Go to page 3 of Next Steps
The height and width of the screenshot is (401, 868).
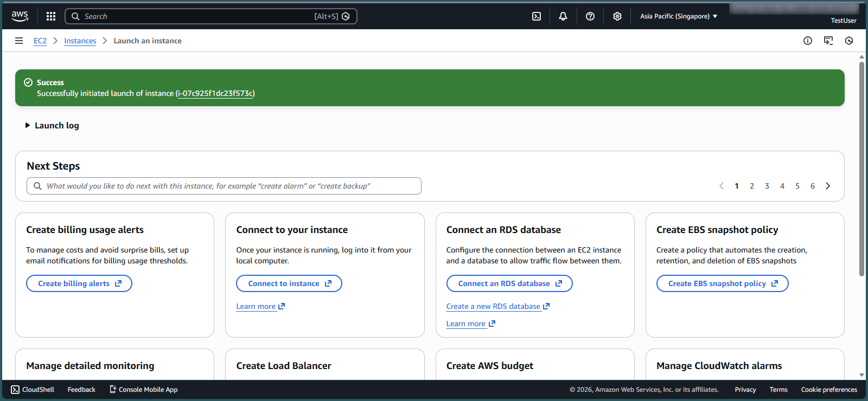coord(767,186)
